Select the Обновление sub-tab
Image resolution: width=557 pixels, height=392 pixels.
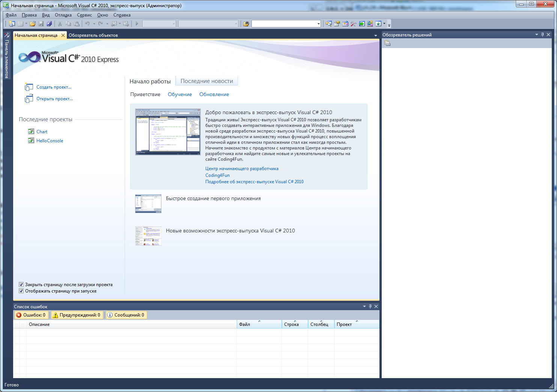point(214,95)
